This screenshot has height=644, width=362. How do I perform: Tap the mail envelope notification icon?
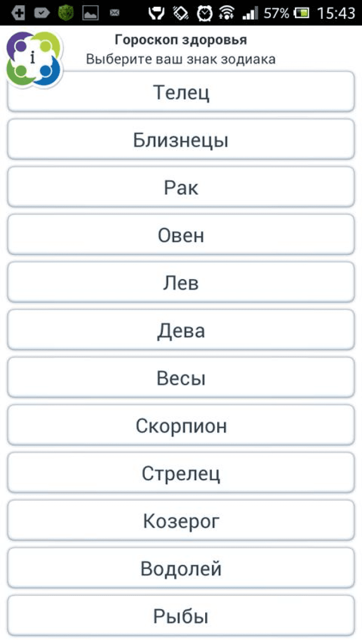pos(114,13)
